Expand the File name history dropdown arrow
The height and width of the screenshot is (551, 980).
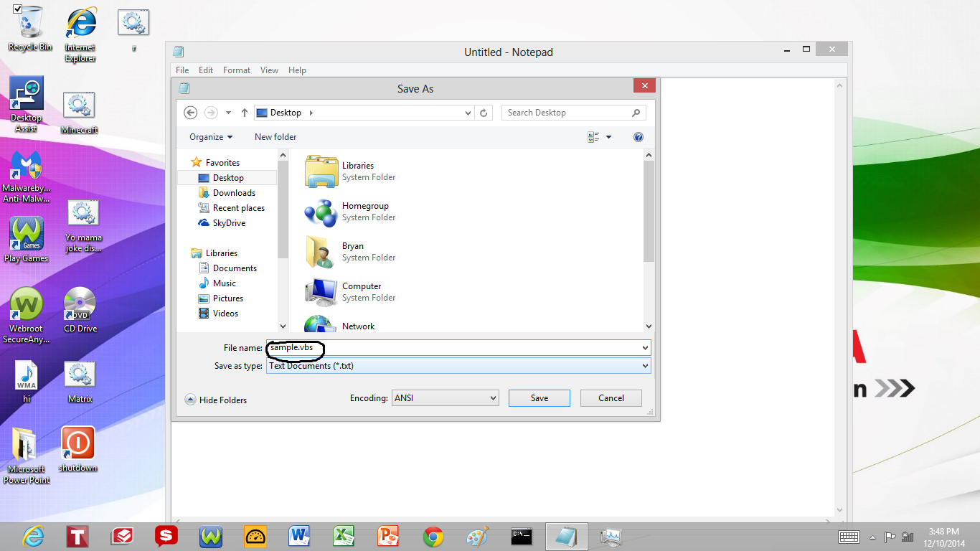pos(646,348)
